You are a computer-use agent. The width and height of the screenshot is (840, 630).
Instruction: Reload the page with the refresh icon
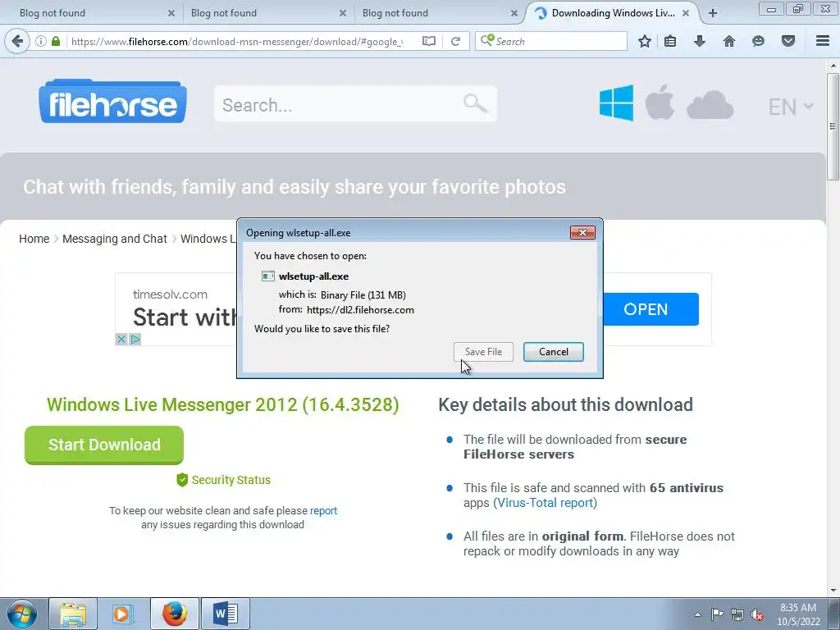[x=456, y=41]
